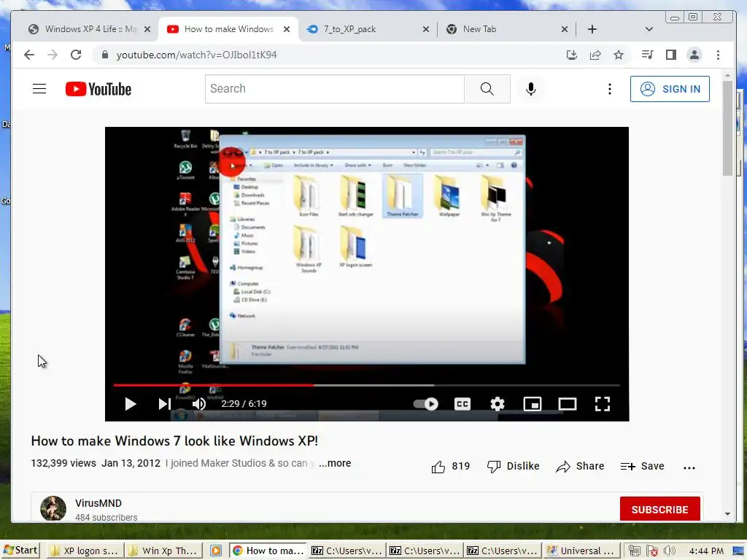Toggle the autoplay switch
Image resolution: width=747 pixels, height=560 pixels.
[x=426, y=404]
